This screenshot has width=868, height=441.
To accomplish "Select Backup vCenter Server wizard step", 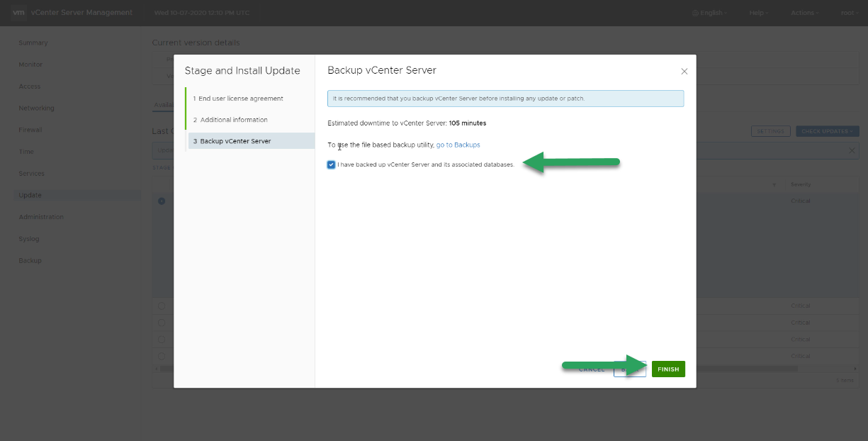I will coord(252,141).
